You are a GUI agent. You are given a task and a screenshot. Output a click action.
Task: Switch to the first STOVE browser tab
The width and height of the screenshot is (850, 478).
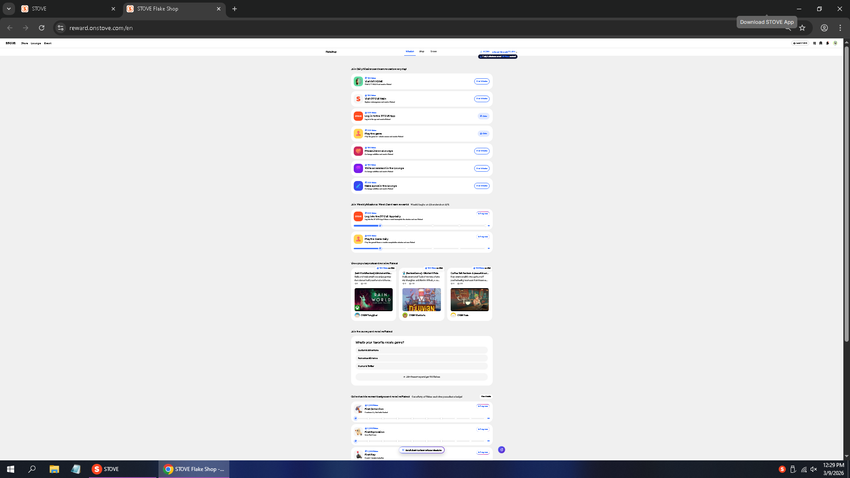(60, 9)
